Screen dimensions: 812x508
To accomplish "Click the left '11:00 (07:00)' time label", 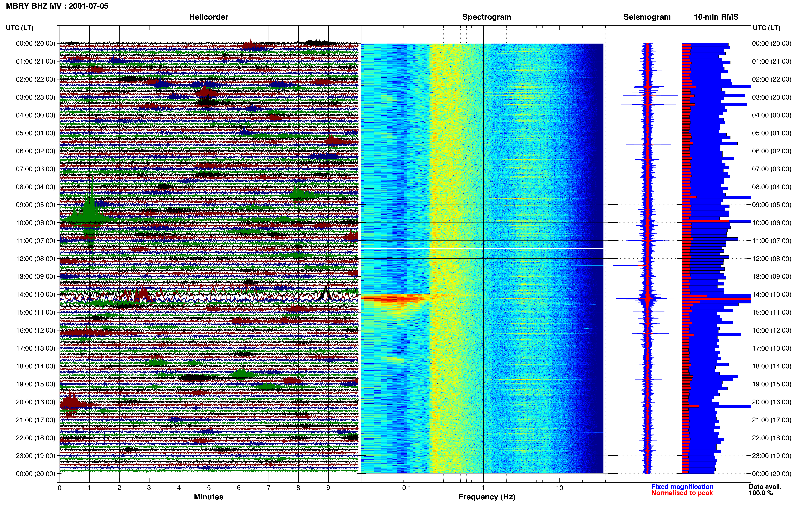I will [x=36, y=240].
